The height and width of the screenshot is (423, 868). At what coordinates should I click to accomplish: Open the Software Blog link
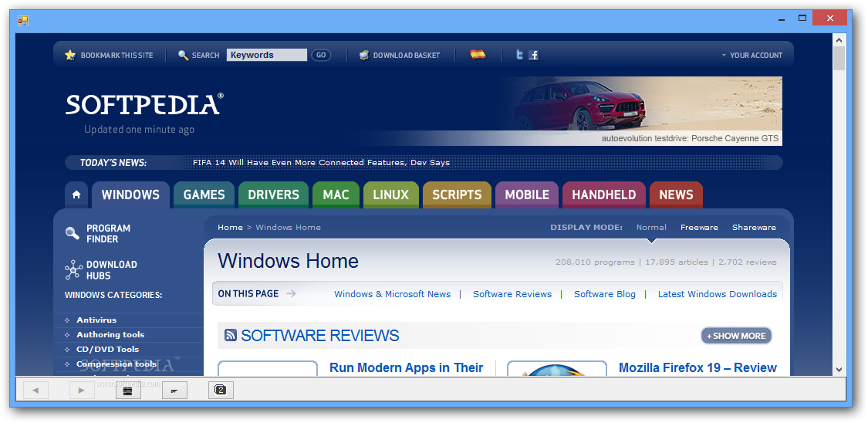coord(604,294)
